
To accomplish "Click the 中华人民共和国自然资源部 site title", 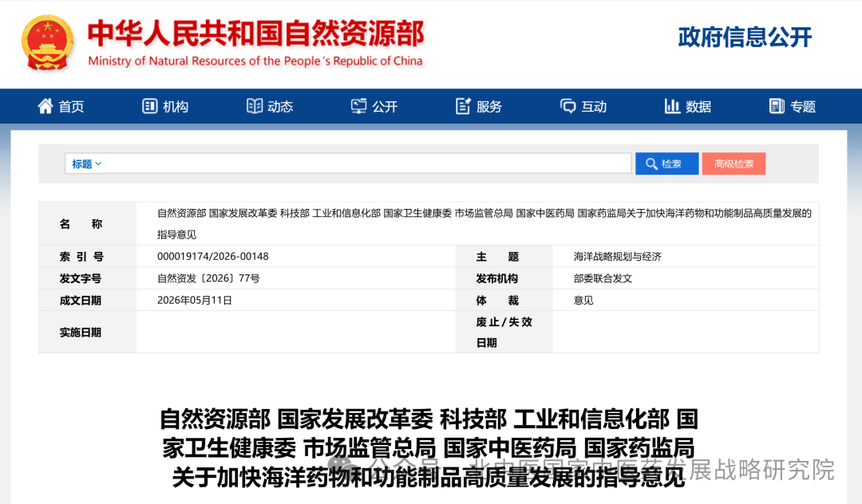I will point(255,33).
